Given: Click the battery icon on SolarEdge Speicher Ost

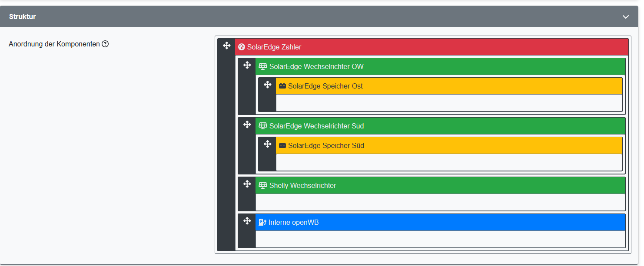Looking at the screenshot, I should click(x=282, y=86).
